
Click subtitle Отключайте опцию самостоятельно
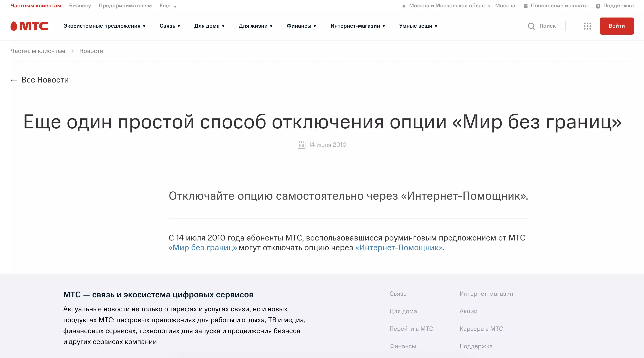348,196
